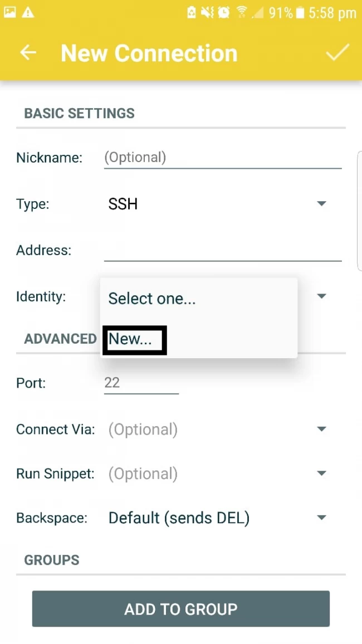
Task: Open the Type dropdown showing SSH
Action: pyautogui.click(x=219, y=204)
